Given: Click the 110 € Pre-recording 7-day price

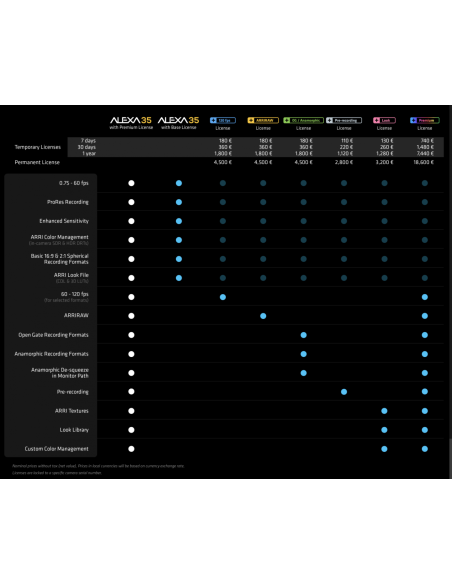Looking at the screenshot, I should pyautogui.click(x=347, y=141).
